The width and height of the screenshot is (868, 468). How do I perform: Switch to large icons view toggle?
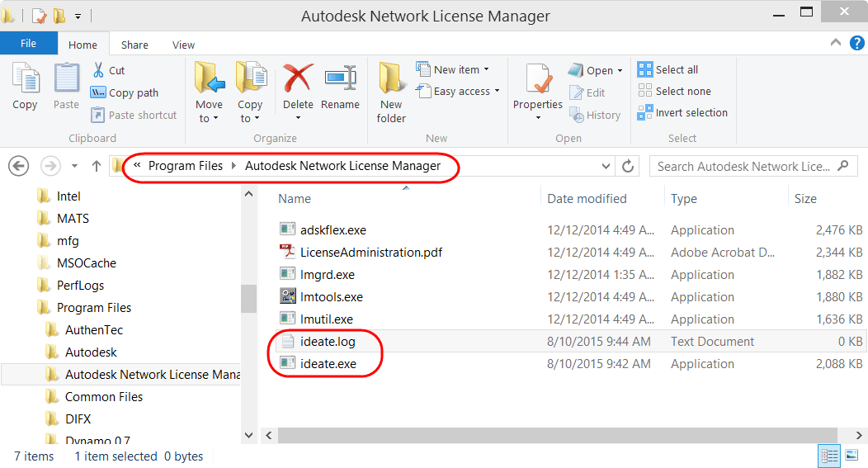tap(852, 456)
